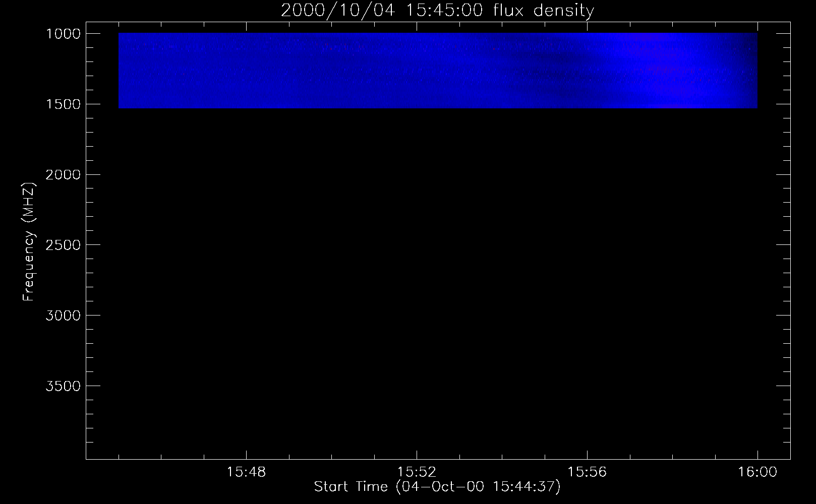Click the 'Start Time (04-Oct-00 15:44:37)' axis label
Image resolution: width=816 pixels, height=504 pixels.
click(x=437, y=487)
